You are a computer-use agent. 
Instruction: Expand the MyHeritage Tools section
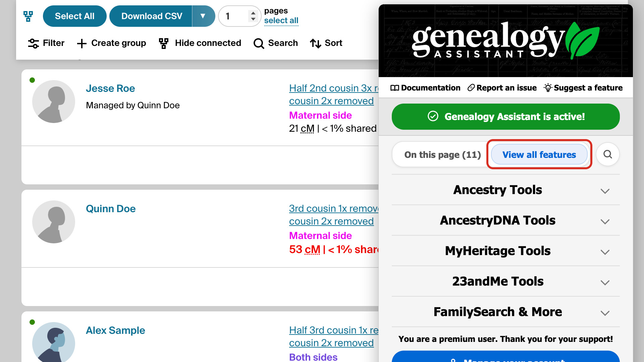tap(505, 251)
